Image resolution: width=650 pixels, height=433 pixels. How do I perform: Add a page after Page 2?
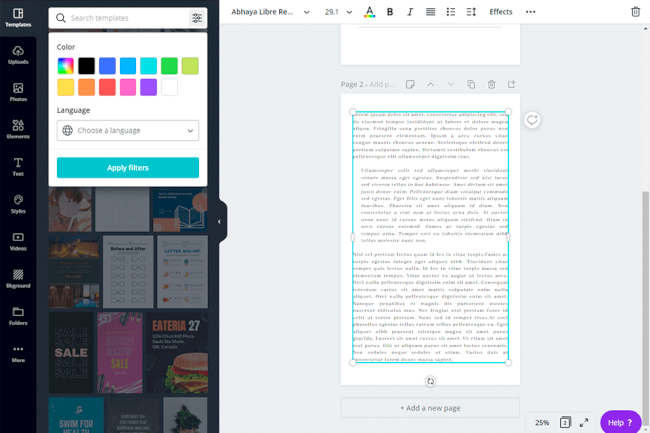click(512, 85)
